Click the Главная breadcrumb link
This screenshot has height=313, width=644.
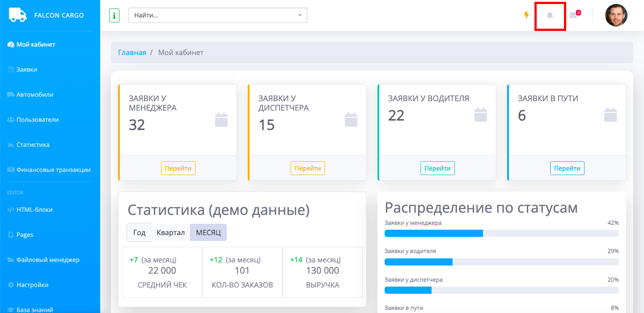tap(132, 52)
